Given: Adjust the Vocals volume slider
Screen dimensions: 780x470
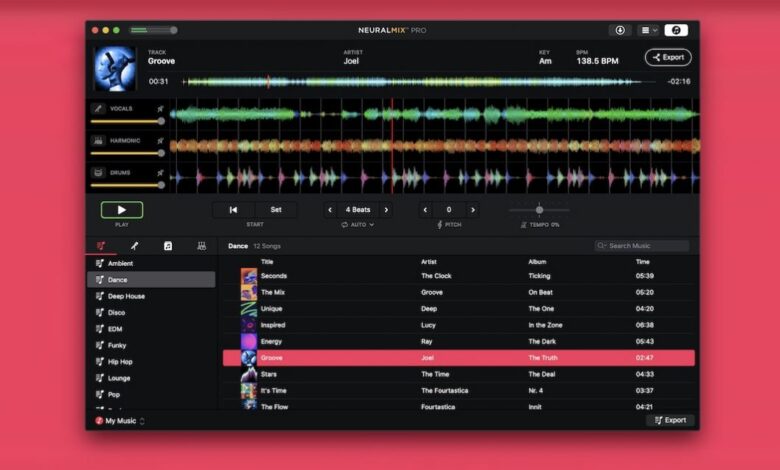Looking at the screenshot, I should [x=128, y=121].
